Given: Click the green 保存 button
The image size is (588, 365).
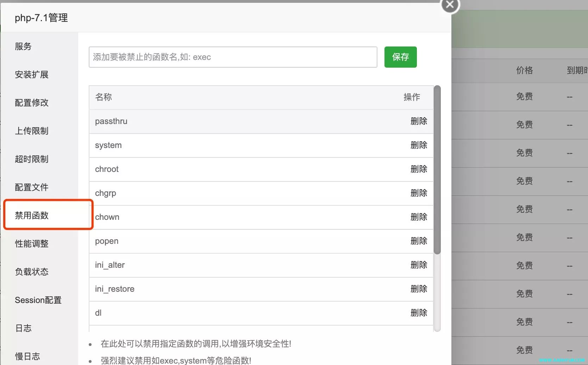Looking at the screenshot, I should coord(400,57).
